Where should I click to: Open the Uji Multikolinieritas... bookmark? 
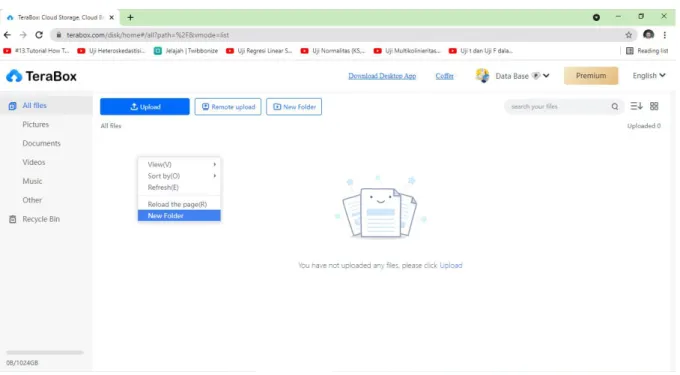tap(407, 51)
